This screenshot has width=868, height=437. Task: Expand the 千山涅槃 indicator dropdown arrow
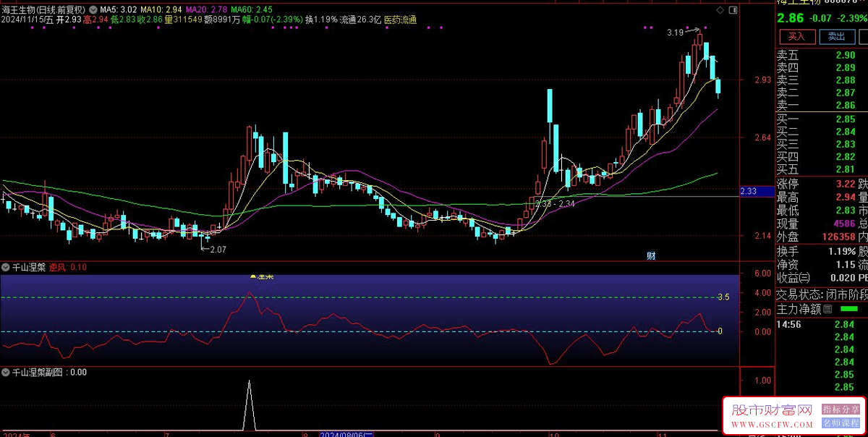tap(5, 267)
